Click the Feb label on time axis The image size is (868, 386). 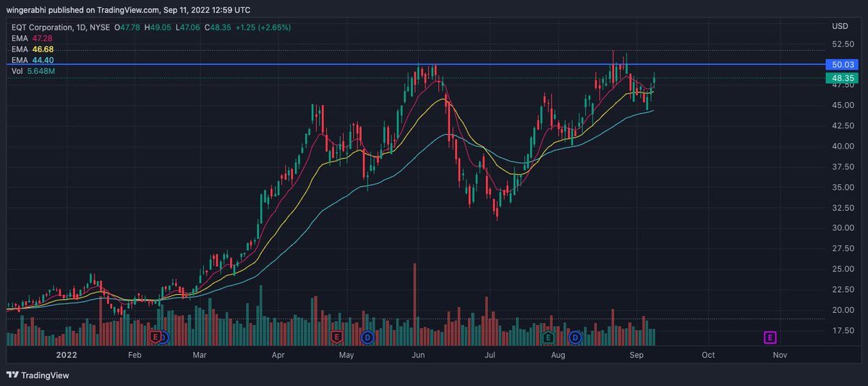point(134,356)
